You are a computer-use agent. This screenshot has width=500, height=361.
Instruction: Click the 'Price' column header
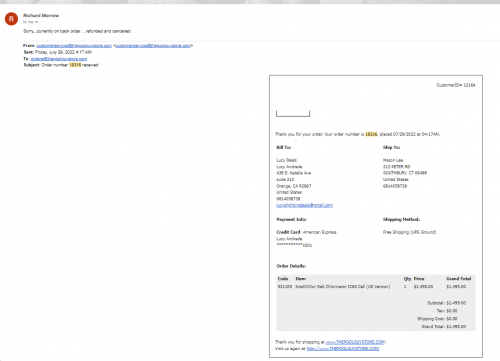coord(419,279)
